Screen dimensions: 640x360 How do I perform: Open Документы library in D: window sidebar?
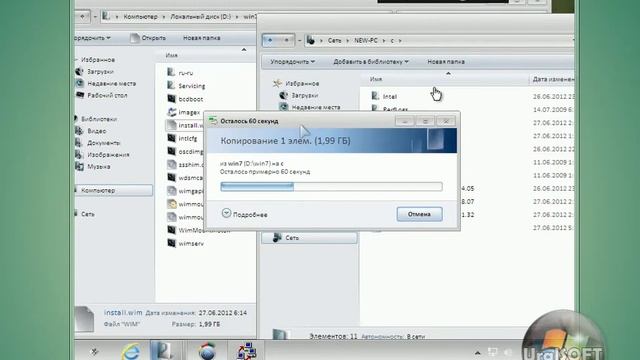(x=98, y=143)
